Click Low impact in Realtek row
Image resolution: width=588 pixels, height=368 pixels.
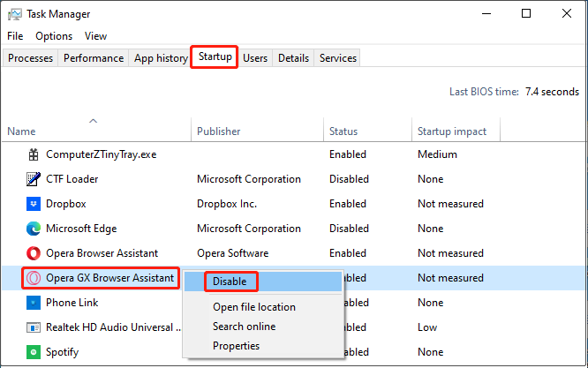click(427, 327)
